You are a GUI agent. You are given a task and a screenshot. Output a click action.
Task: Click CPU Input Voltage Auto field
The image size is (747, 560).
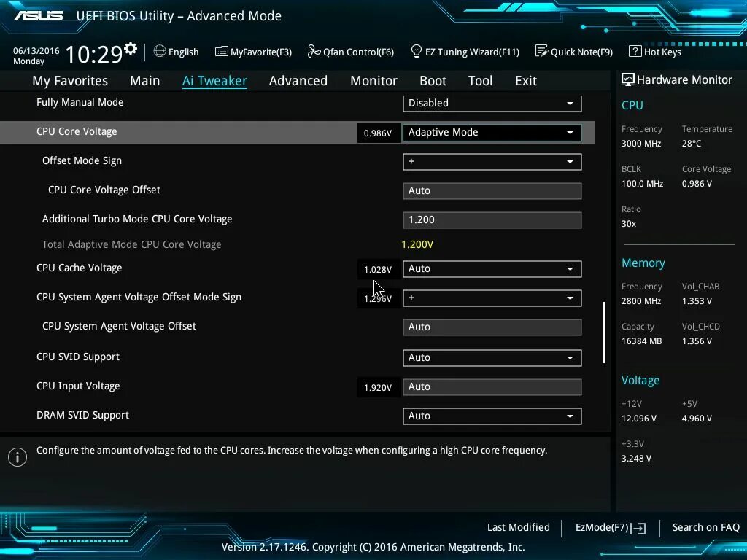coord(492,386)
